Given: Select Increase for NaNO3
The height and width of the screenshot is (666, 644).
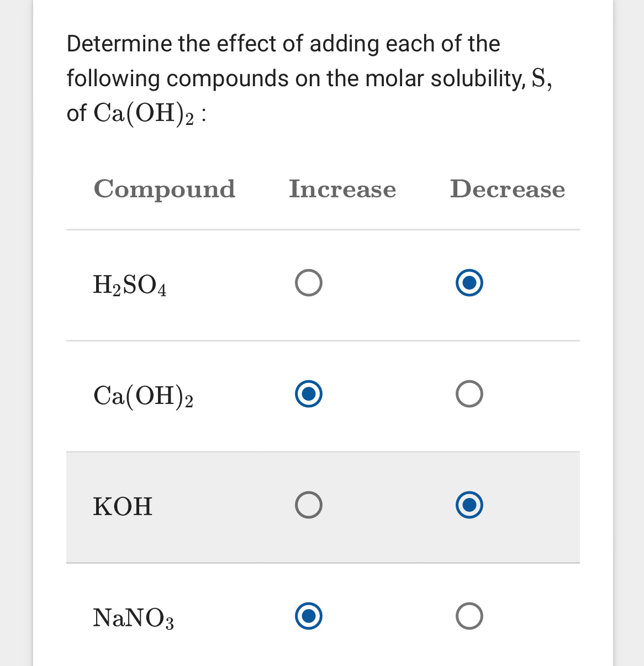Looking at the screenshot, I should [x=308, y=615].
